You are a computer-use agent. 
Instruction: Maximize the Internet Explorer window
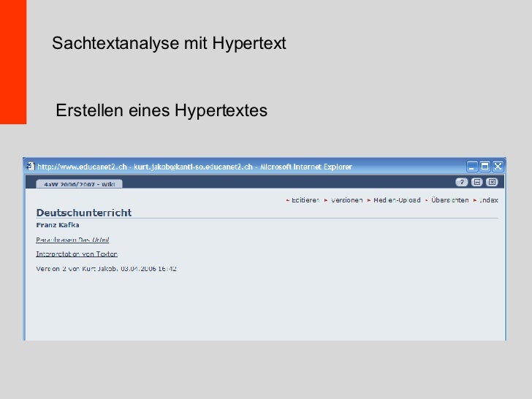484,167
